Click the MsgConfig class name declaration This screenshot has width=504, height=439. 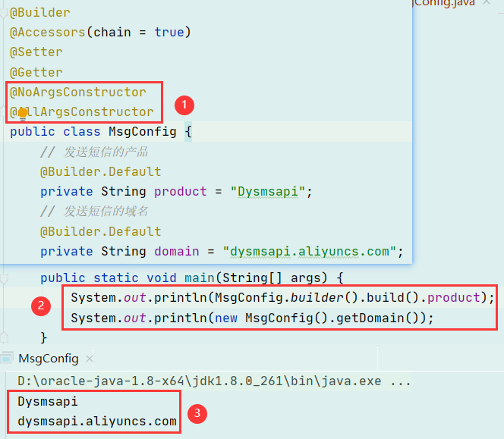tap(143, 132)
